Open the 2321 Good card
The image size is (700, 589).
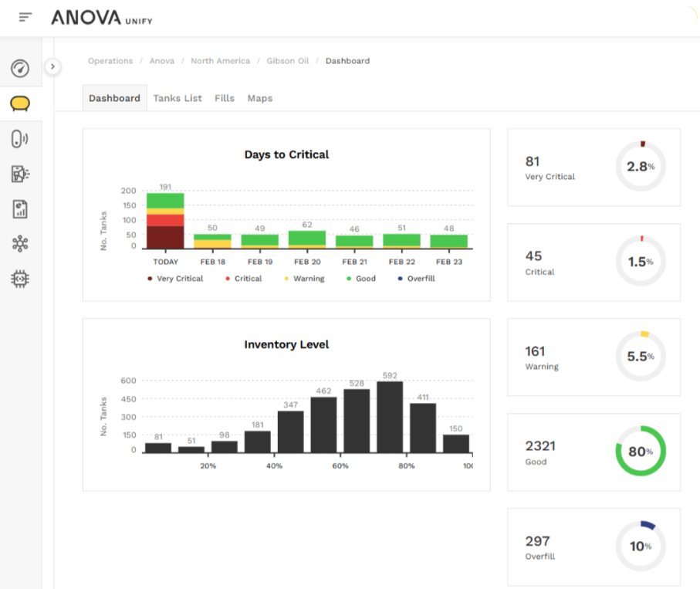(593, 452)
